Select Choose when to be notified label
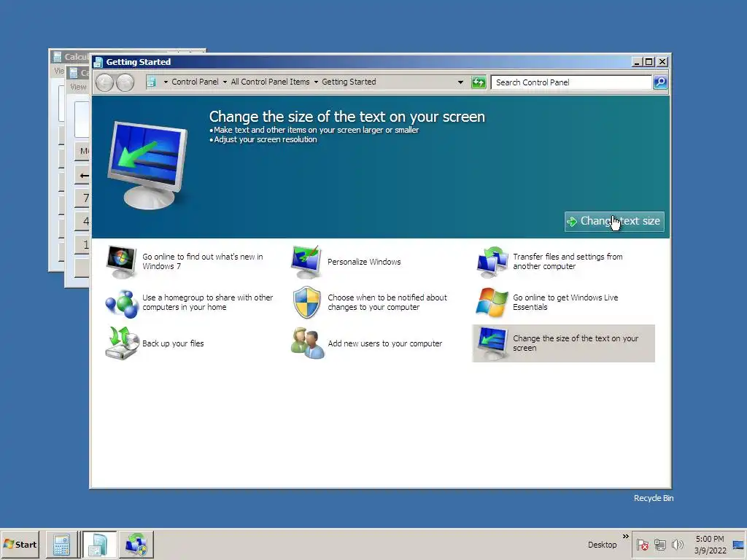 click(x=387, y=303)
